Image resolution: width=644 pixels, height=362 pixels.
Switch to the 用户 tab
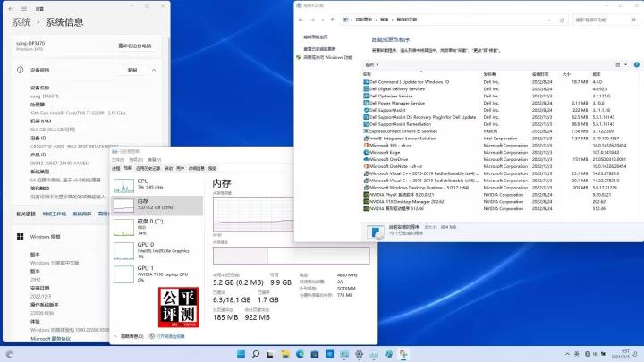pos(181,168)
